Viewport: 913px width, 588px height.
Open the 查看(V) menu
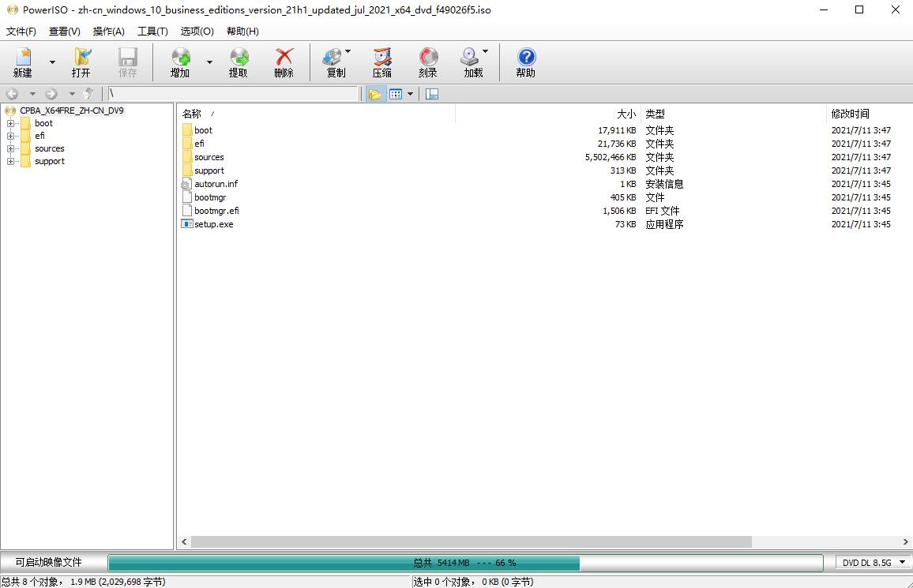pos(64,31)
